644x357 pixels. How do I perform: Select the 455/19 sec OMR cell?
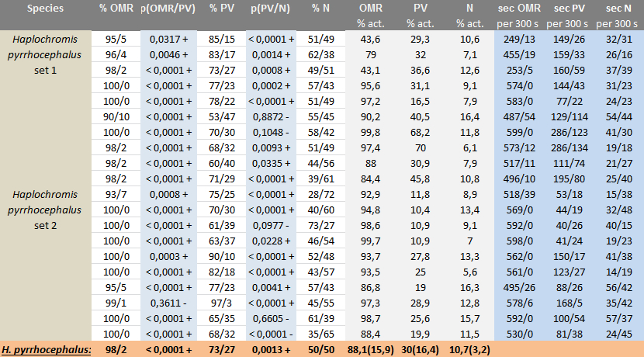[x=519, y=54]
